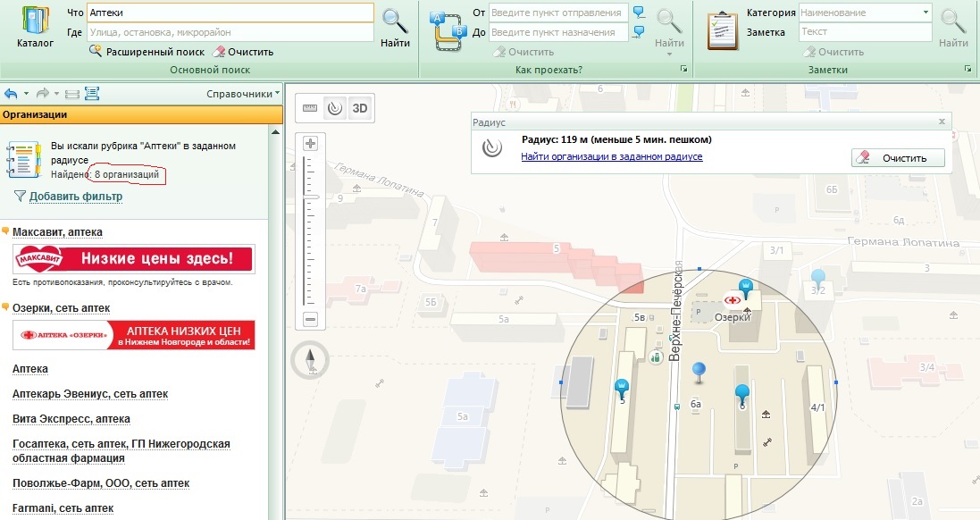980x520 pixels.
Task: Adjust the map zoom slider handle
Action: pyautogui.click(x=310, y=197)
